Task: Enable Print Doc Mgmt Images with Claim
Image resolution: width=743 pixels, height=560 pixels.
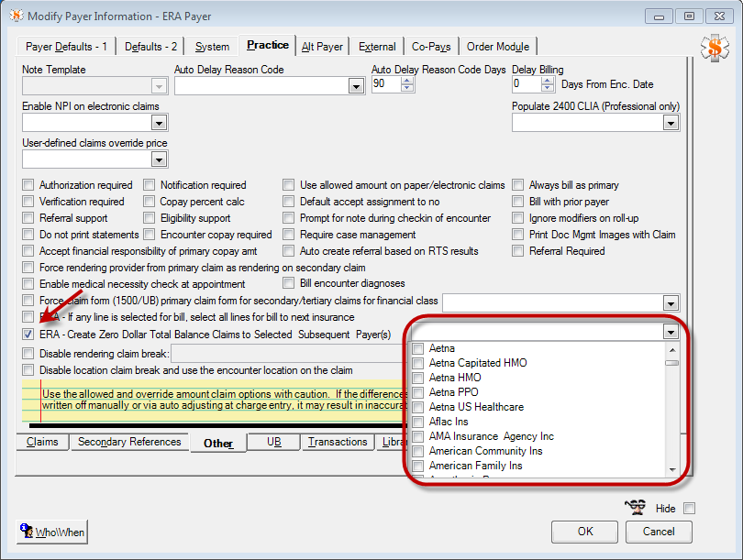Action: pyautogui.click(x=518, y=235)
